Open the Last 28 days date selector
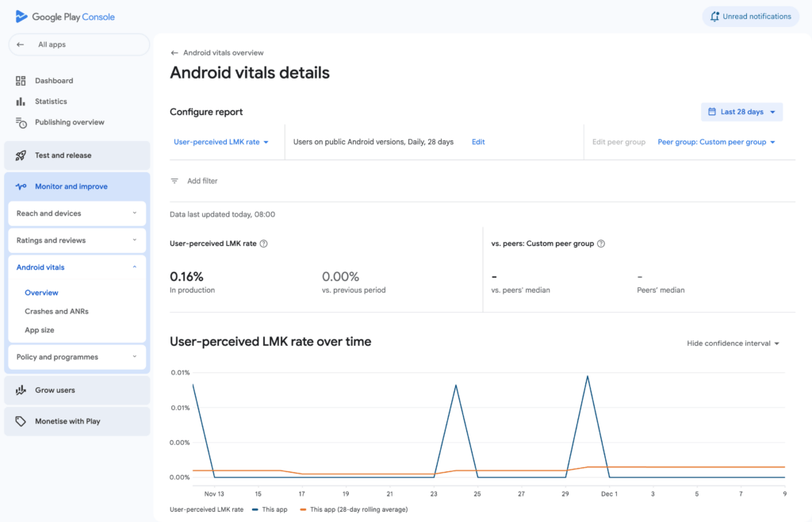Image resolution: width=812 pixels, height=522 pixels. [x=741, y=112]
